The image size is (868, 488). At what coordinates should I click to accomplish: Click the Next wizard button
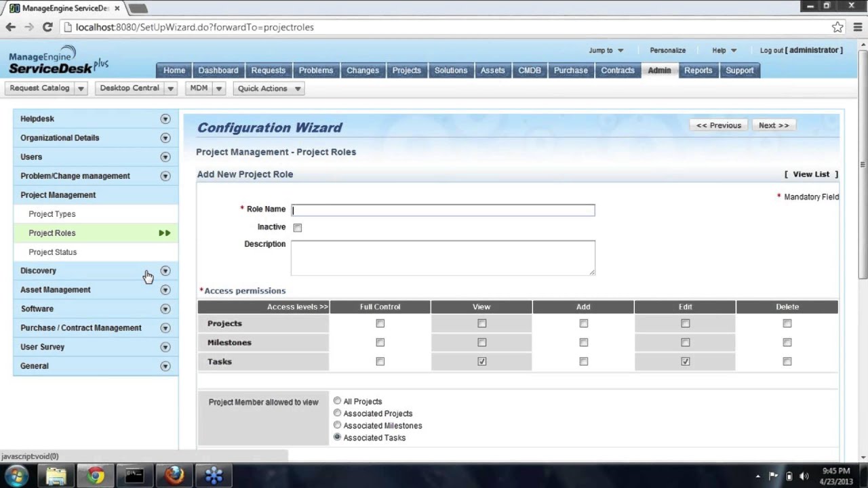click(x=774, y=125)
